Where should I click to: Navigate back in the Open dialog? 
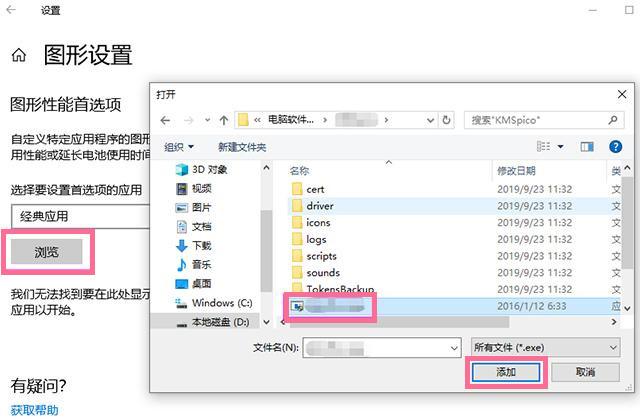[x=165, y=120]
